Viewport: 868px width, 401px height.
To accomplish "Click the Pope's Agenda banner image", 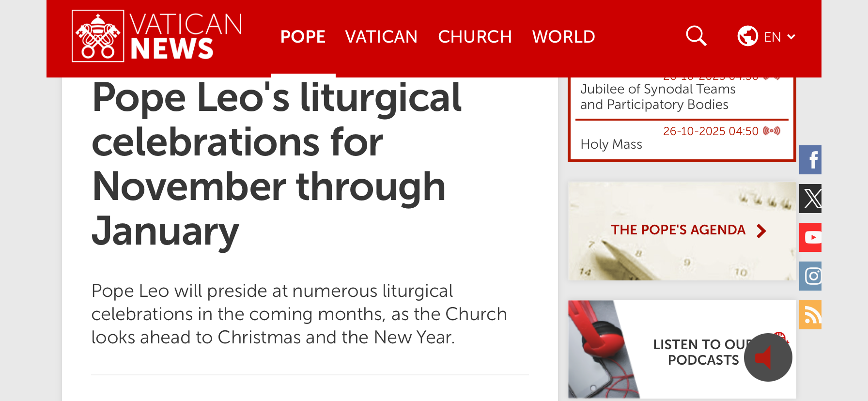I will point(682,231).
